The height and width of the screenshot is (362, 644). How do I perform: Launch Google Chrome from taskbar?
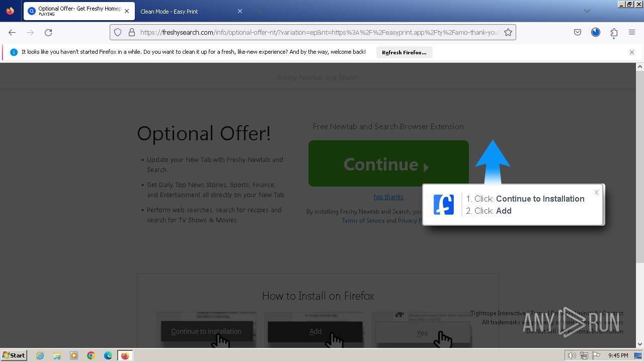(x=91, y=355)
